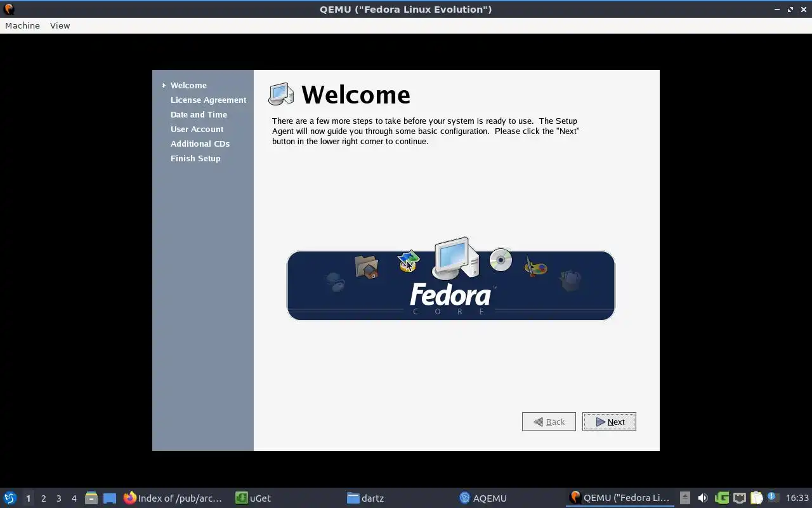The width and height of the screenshot is (812, 508).
Task: Click the Welcome heading text
Action: point(355,95)
